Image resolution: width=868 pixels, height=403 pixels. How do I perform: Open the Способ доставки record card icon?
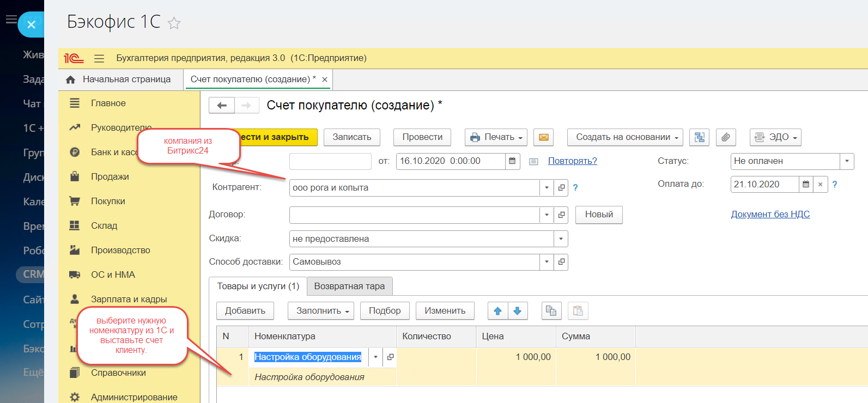(x=561, y=262)
